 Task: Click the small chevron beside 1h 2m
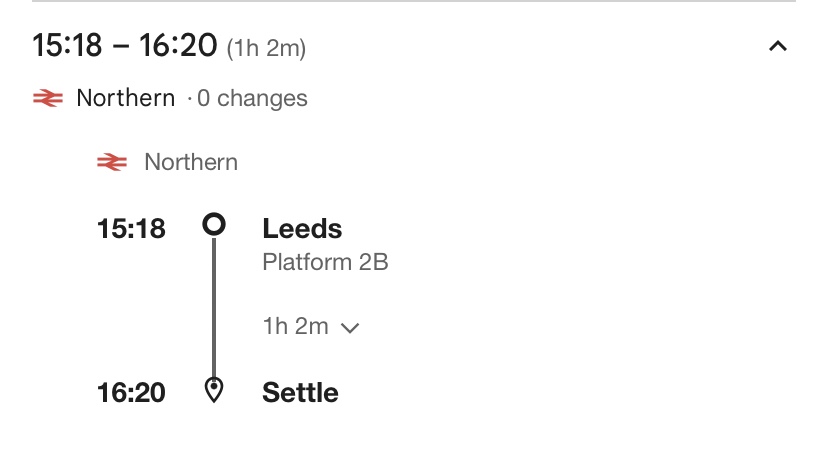click(350, 327)
